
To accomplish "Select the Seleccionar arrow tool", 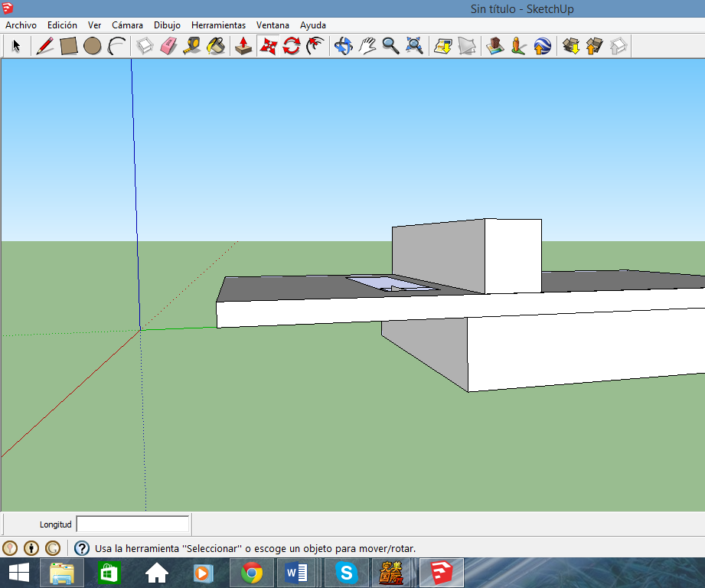I will (x=15, y=46).
